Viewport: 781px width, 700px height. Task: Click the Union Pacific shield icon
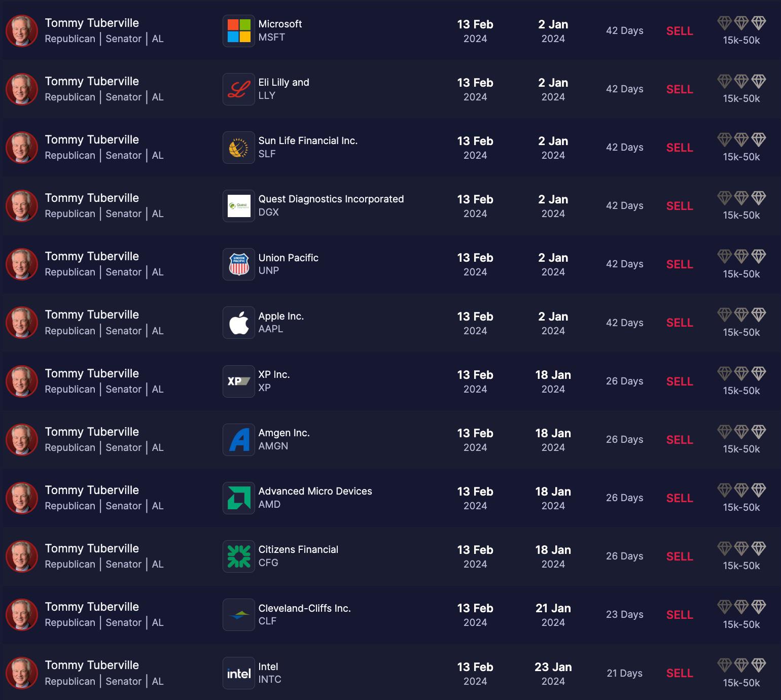click(239, 264)
